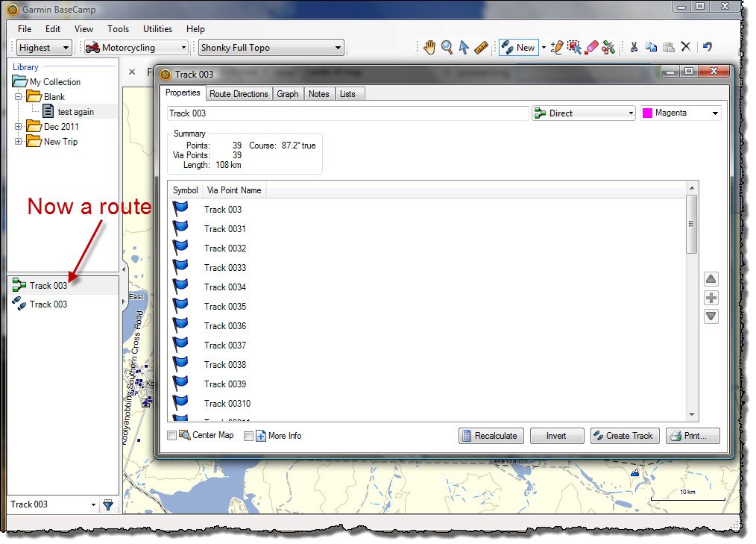
Task: Open the filter funnel icon
Action: coord(109,505)
